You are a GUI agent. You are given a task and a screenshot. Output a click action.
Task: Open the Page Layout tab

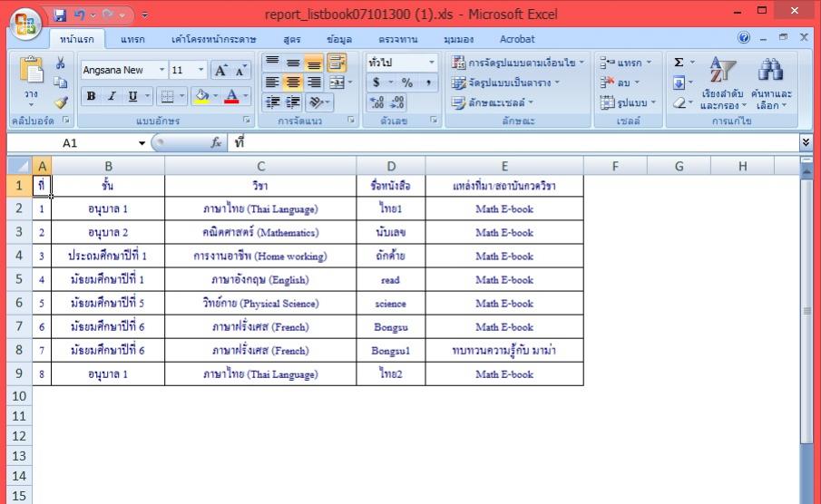coord(213,39)
